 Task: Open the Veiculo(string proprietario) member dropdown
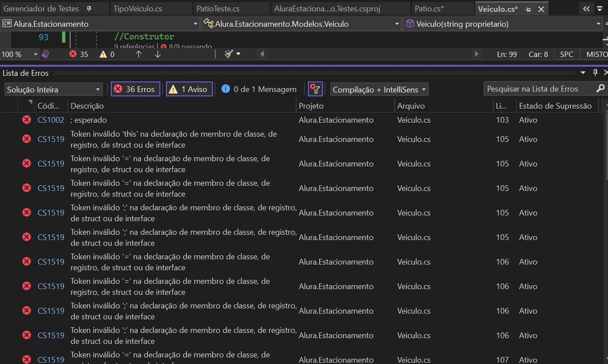503,24
